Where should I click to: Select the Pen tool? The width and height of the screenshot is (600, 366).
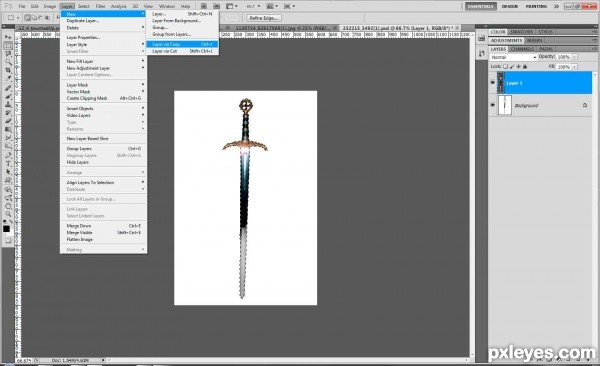coord(8,155)
